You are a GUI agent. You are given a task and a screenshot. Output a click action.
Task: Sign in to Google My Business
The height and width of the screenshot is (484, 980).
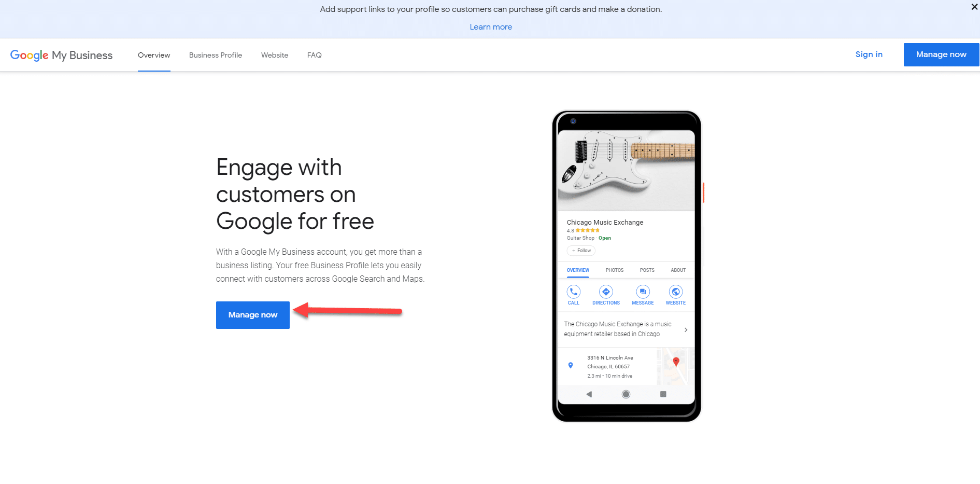(x=869, y=54)
